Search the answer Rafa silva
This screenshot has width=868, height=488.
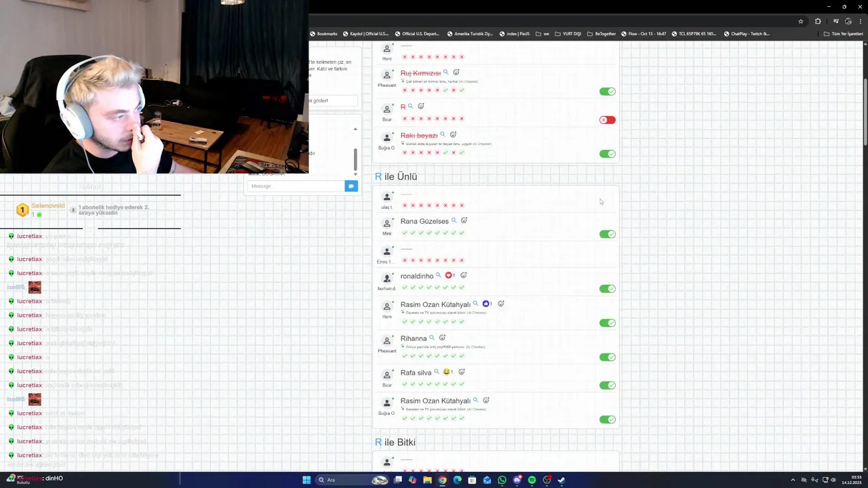tap(437, 372)
